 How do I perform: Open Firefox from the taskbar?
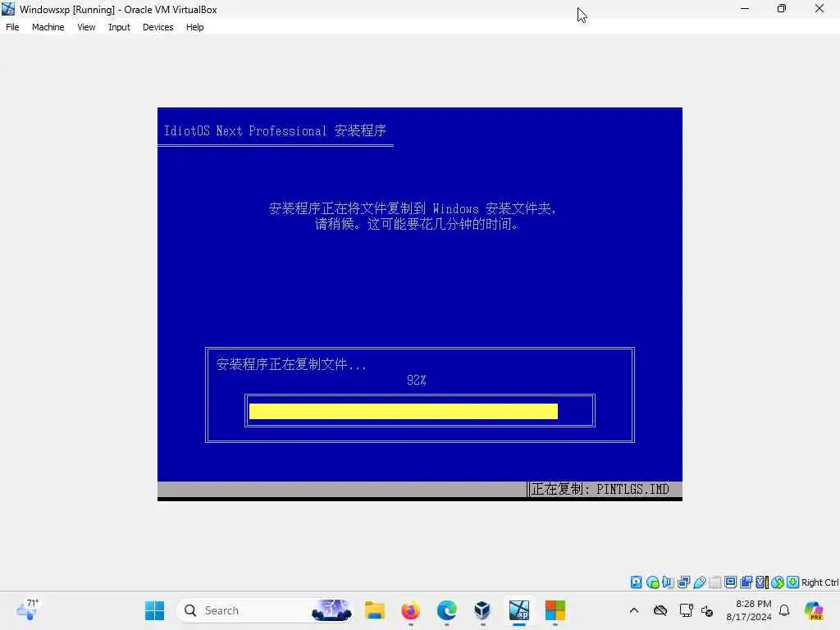click(x=411, y=610)
